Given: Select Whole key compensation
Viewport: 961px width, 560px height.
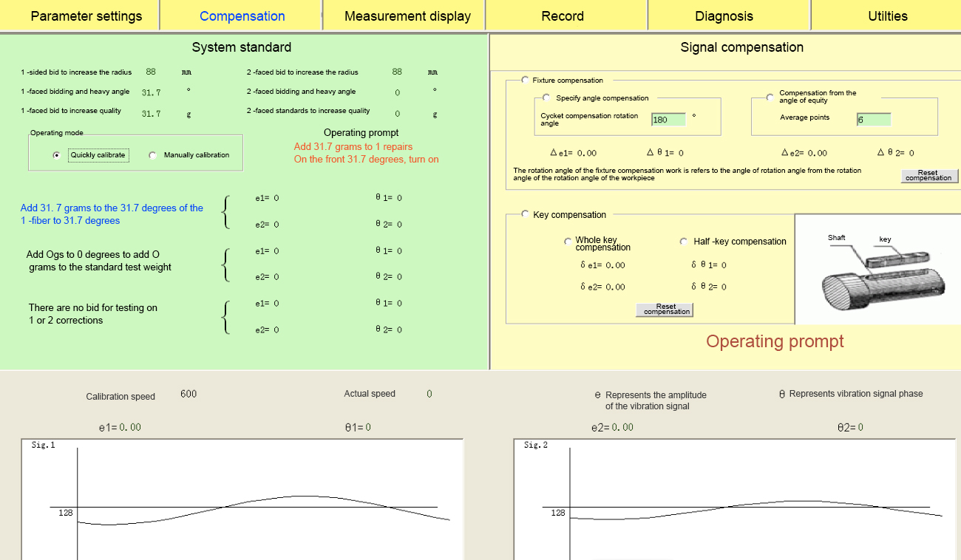Looking at the screenshot, I should 568,242.
